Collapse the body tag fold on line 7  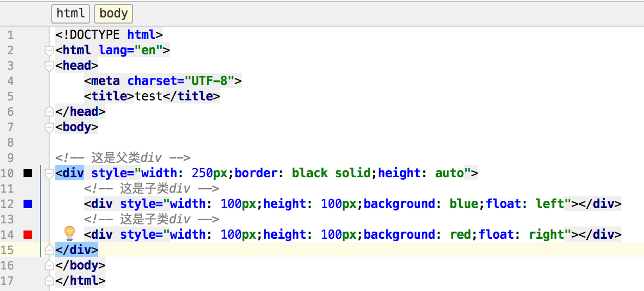coord(49,127)
